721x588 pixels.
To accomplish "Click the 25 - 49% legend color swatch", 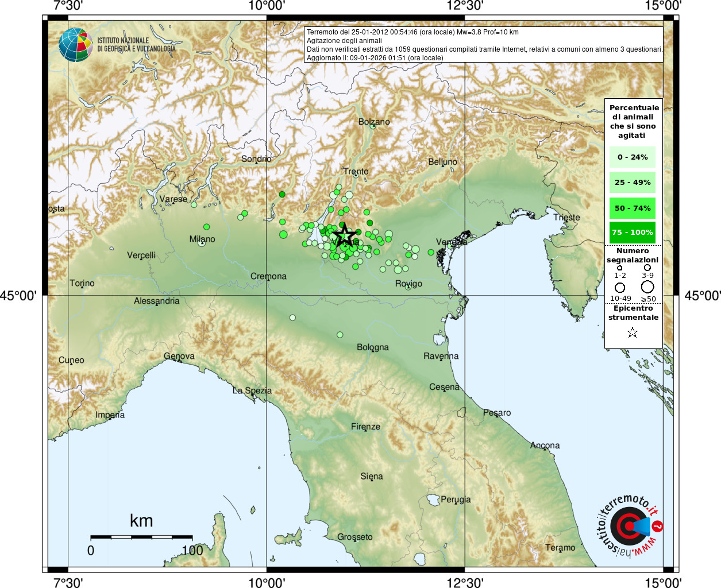I will tap(633, 183).
